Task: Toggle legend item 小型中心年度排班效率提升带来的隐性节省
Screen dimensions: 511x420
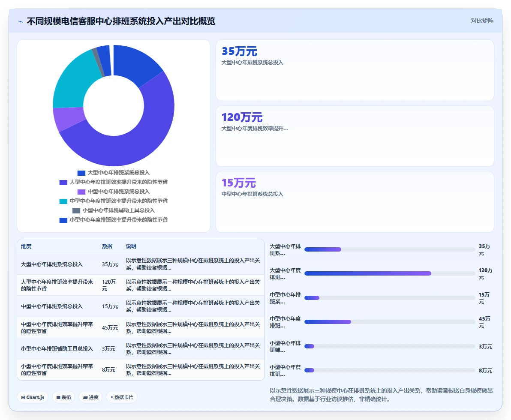Action: coord(114,220)
